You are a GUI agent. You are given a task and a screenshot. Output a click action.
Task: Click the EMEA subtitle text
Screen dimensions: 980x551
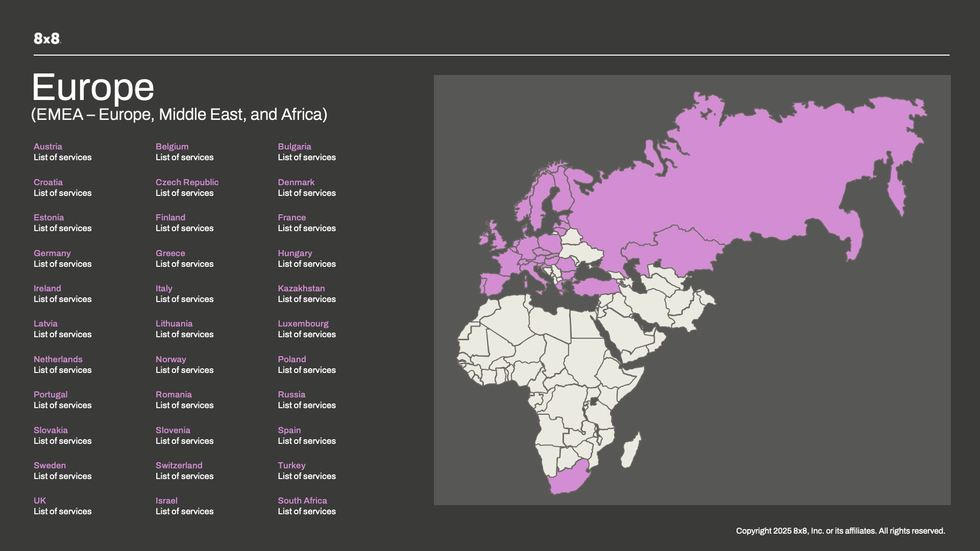[179, 114]
